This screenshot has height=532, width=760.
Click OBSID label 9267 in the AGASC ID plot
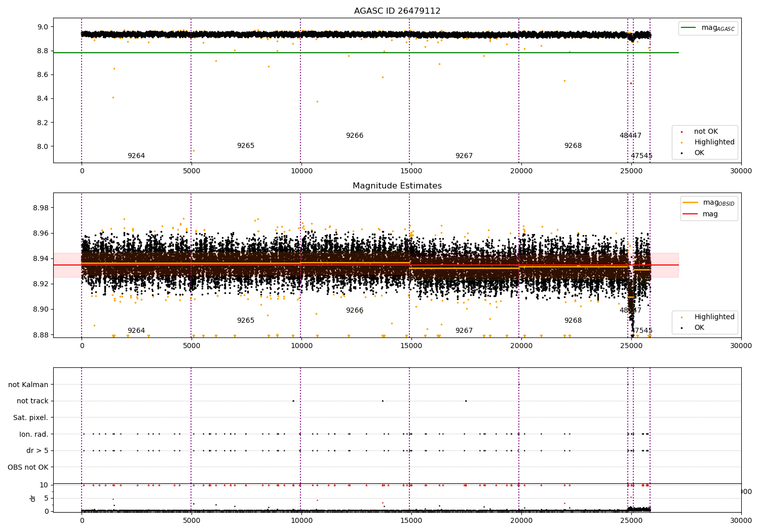click(464, 156)
